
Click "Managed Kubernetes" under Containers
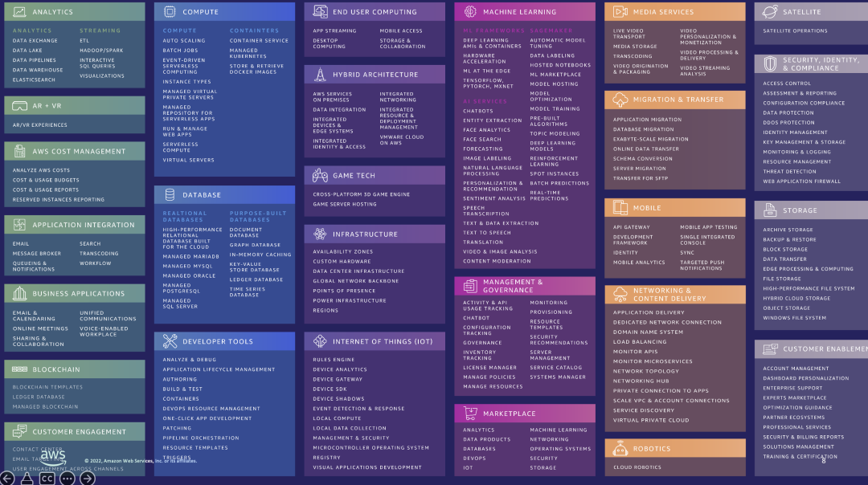[248, 53]
